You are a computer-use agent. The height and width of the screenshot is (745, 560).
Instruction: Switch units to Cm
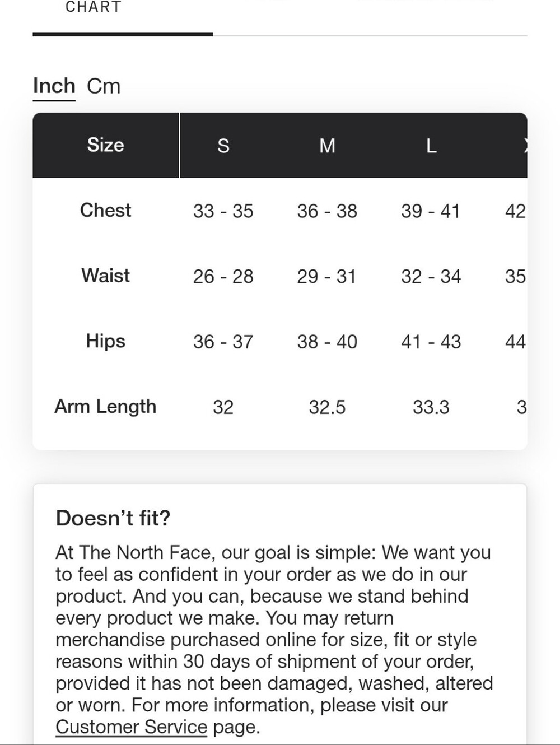click(x=104, y=86)
